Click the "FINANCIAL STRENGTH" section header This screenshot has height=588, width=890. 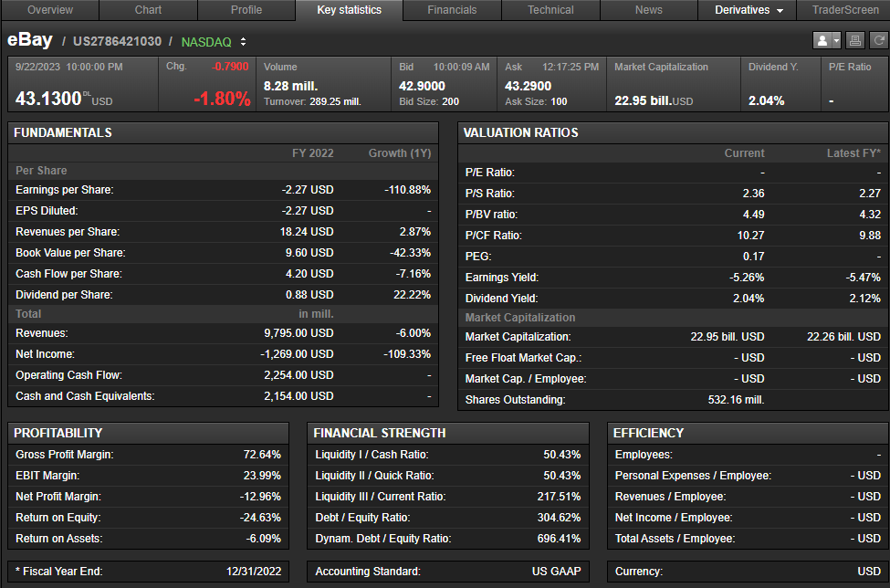point(380,433)
